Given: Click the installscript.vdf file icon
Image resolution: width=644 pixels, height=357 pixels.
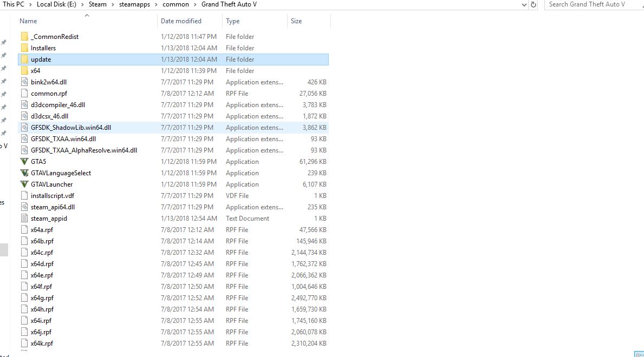Looking at the screenshot, I should pyautogui.click(x=24, y=196).
